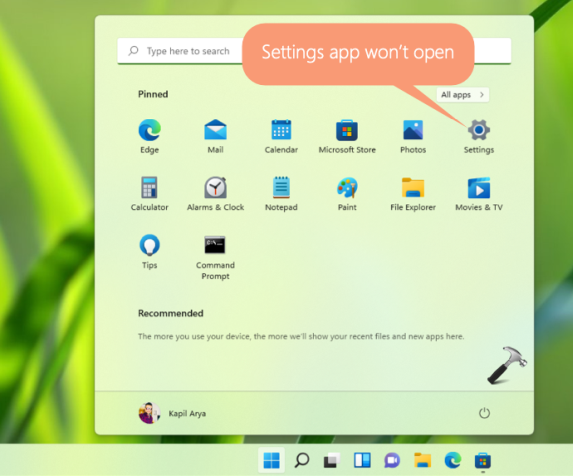Click the Type here to search field
This screenshot has height=476, width=573.
coord(314,51)
